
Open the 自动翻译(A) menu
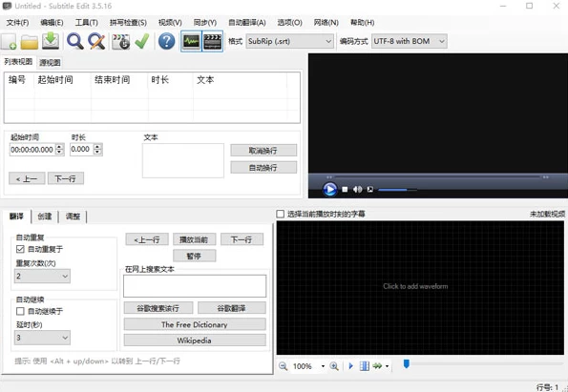tap(247, 23)
